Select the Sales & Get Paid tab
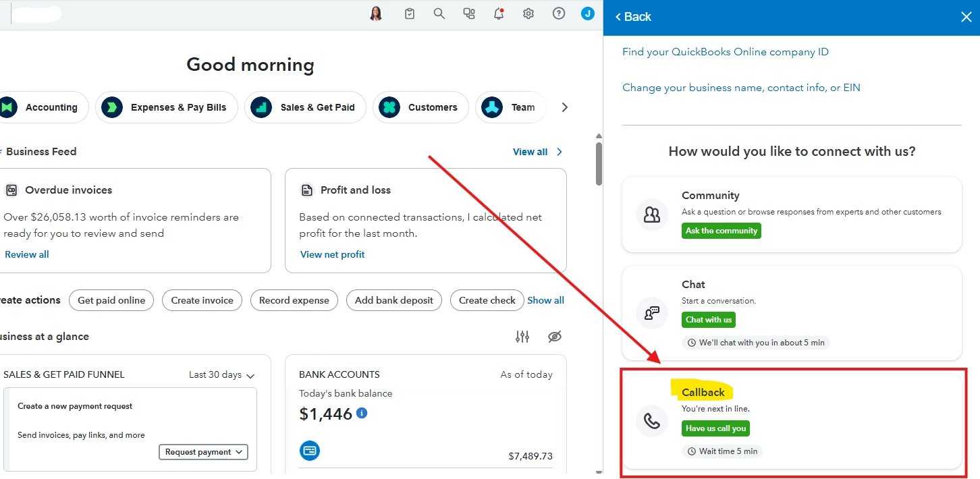The height and width of the screenshot is (479, 980). (305, 107)
